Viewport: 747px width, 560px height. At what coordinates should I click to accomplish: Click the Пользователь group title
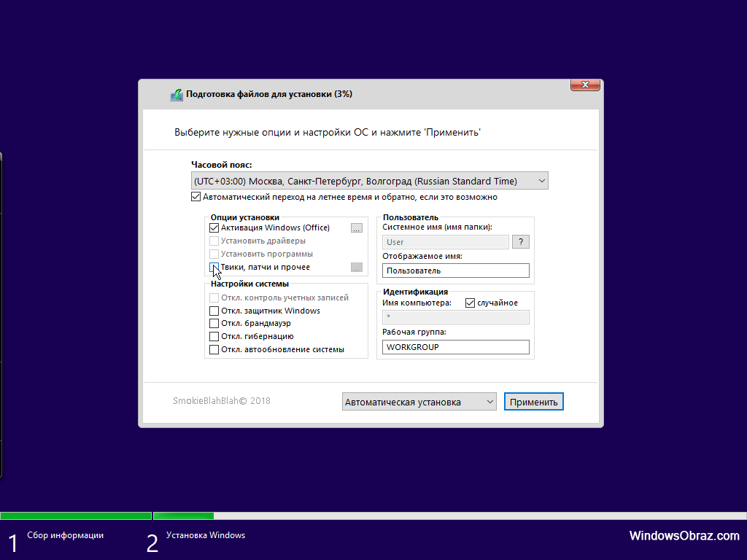(411, 217)
